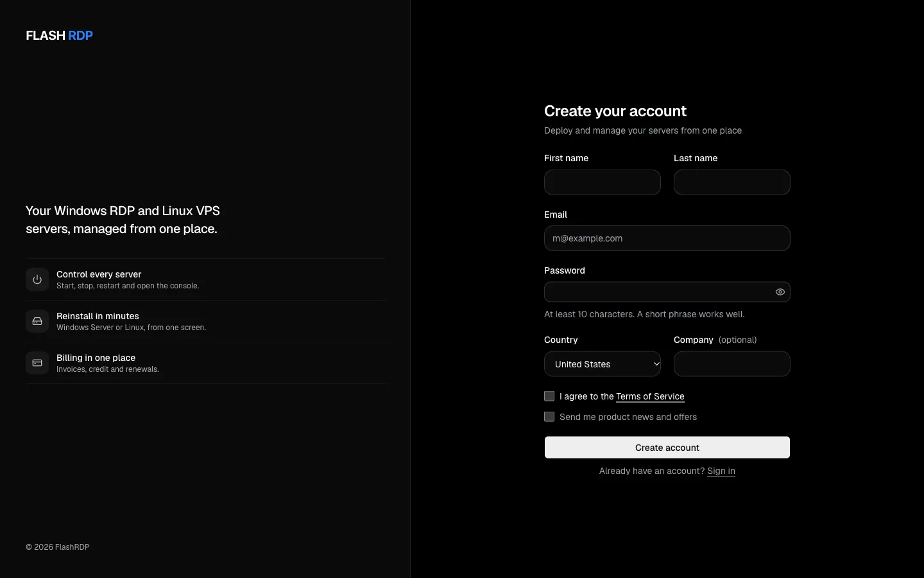
Task: Click the FLASH RDP logo
Action: (x=59, y=35)
